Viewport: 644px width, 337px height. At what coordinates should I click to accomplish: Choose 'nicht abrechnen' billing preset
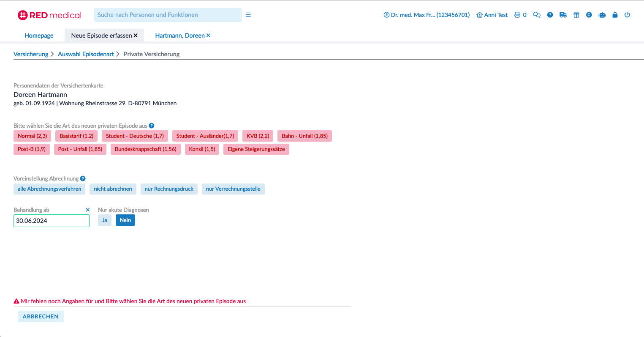coord(113,189)
